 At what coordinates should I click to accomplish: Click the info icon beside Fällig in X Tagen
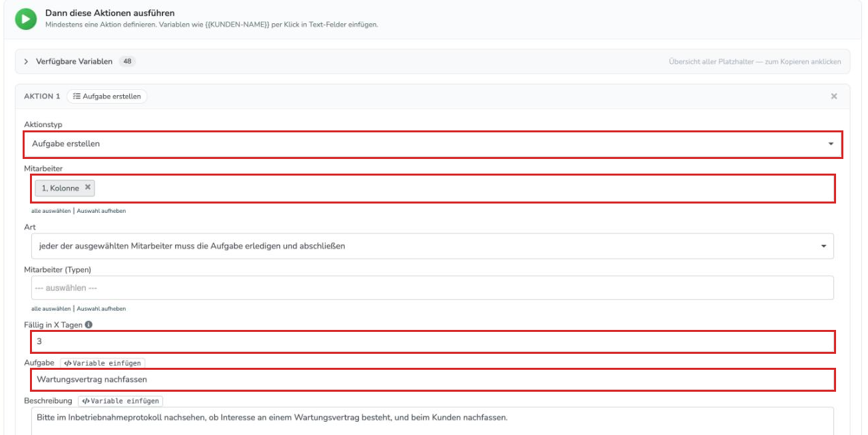[x=89, y=325]
